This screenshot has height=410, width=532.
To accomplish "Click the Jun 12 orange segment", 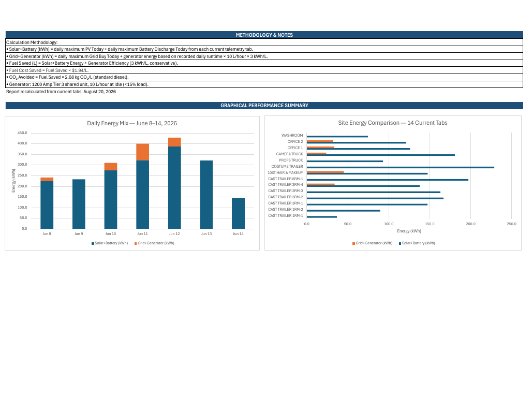I will [x=174, y=142].
